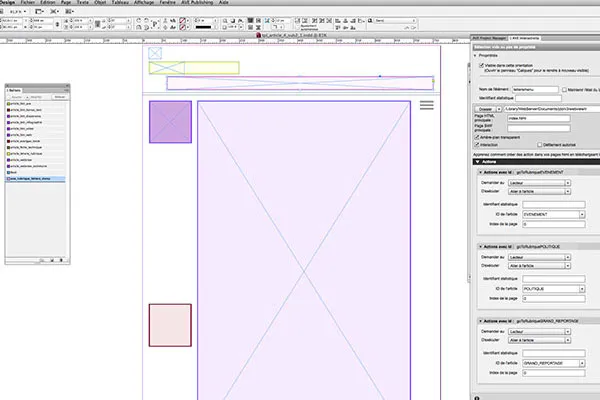This screenshot has height=400, width=600.
Task: Select the small crossed frame at page top
Action: click(155, 53)
